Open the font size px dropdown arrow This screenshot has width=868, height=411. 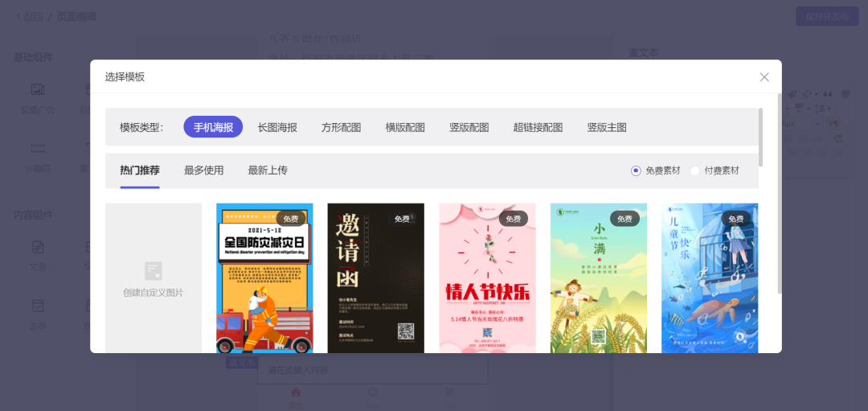pos(816,124)
